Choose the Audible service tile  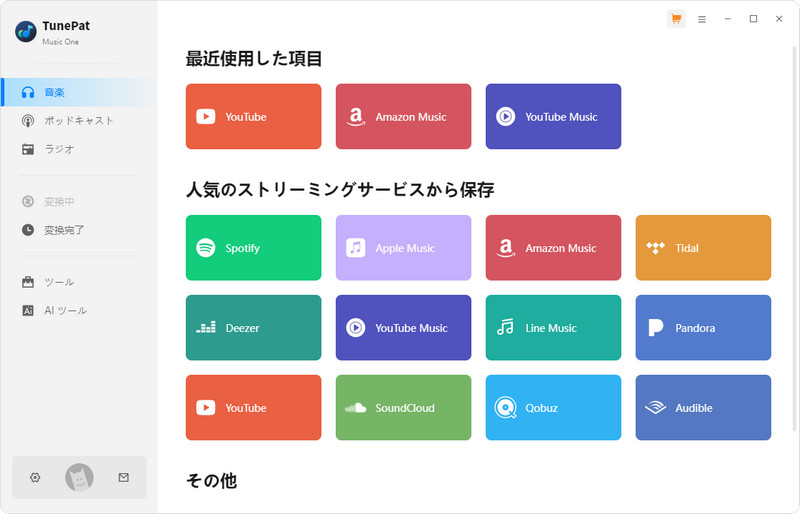704,407
